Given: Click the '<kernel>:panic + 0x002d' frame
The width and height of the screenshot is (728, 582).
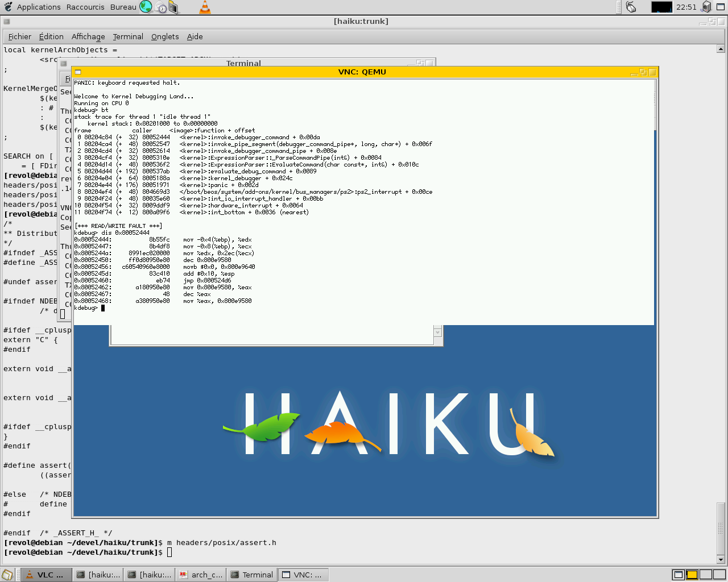Looking at the screenshot, I should point(219,185).
